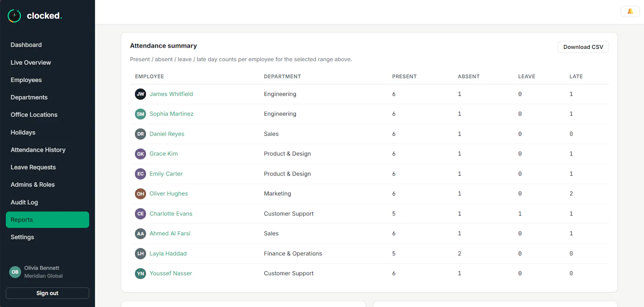
Task: Click Youssef Nasser's YN avatar
Action: pyautogui.click(x=140, y=274)
